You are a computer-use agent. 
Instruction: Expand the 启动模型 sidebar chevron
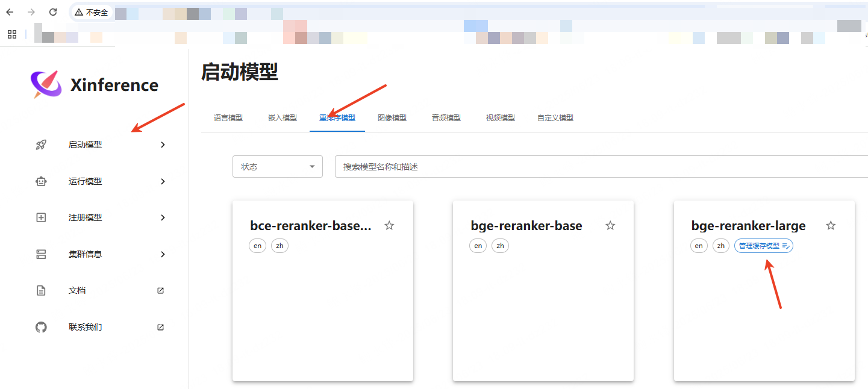pos(163,145)
